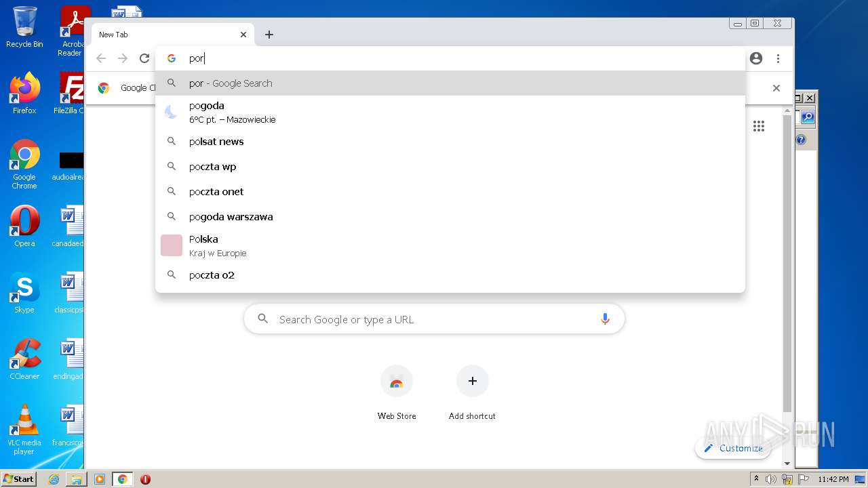The image size is (868, 488).
Task: Click the Windows Start button
Action: 19,479
